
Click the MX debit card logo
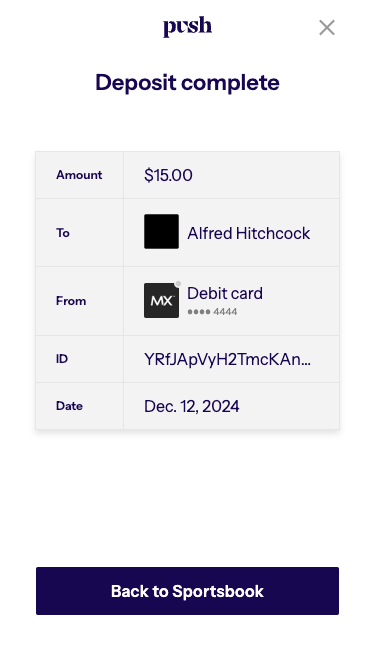[x=161, y=301]
